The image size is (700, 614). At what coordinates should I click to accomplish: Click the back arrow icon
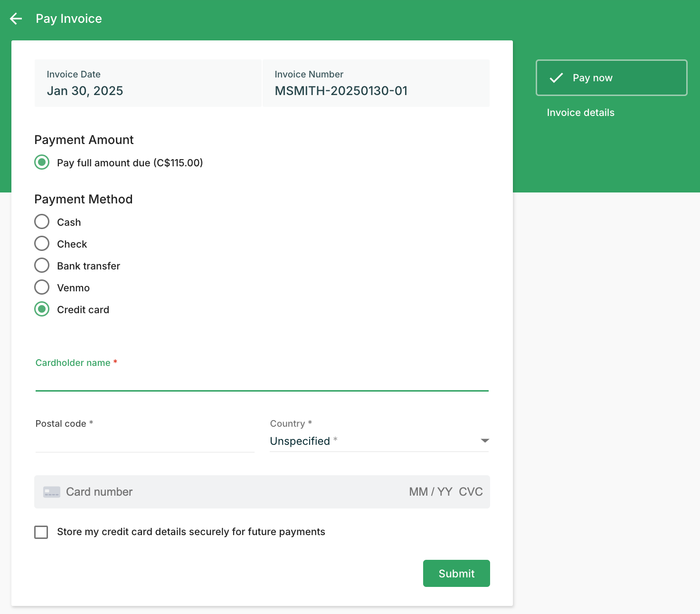click(x=16, y=19)
